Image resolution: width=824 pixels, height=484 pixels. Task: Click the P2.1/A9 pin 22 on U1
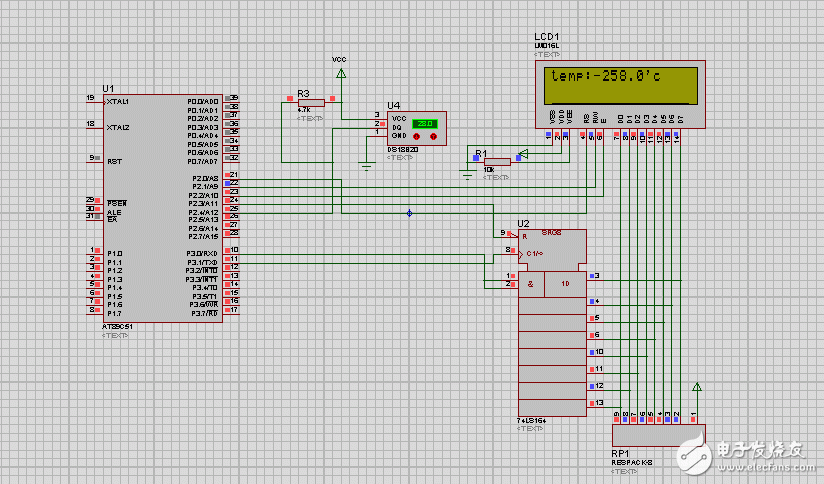232,184
